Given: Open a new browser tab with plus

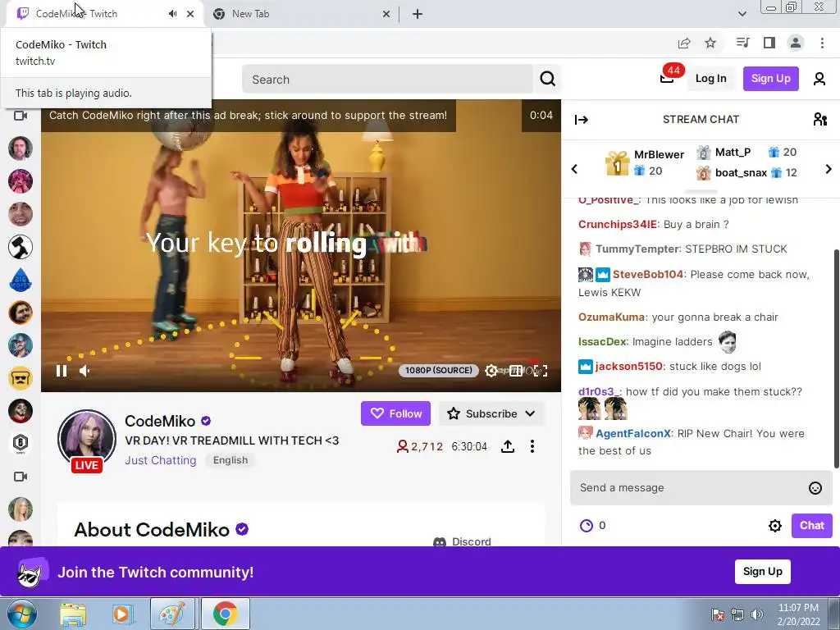Looking at the screenshot, I should pos(418,14).
